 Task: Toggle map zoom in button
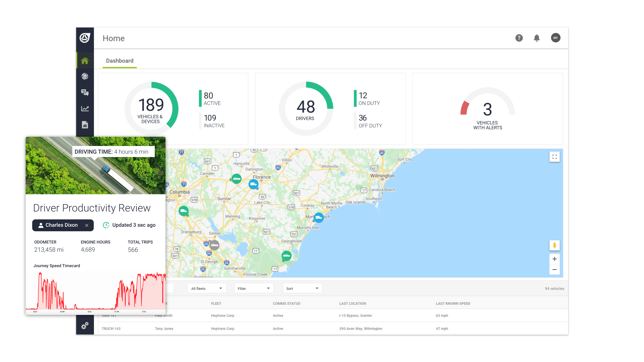pyautogui.click(x=554, y=259)
